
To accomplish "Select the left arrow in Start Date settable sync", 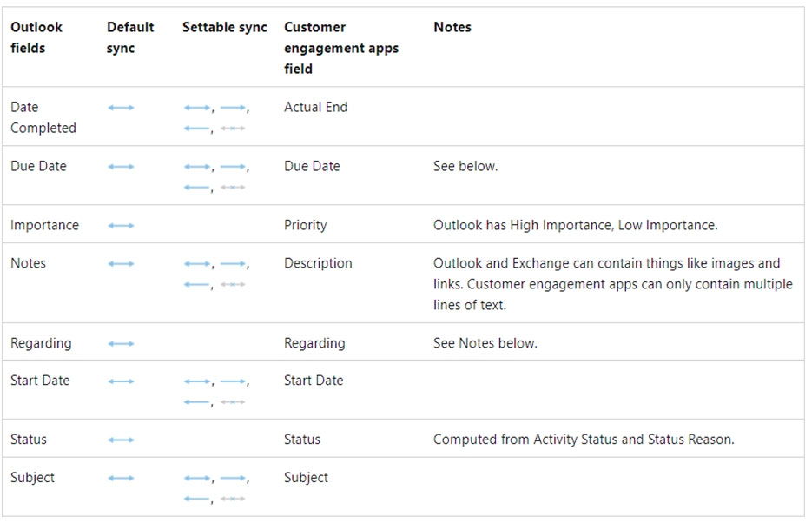I will (x=196, y=402).
